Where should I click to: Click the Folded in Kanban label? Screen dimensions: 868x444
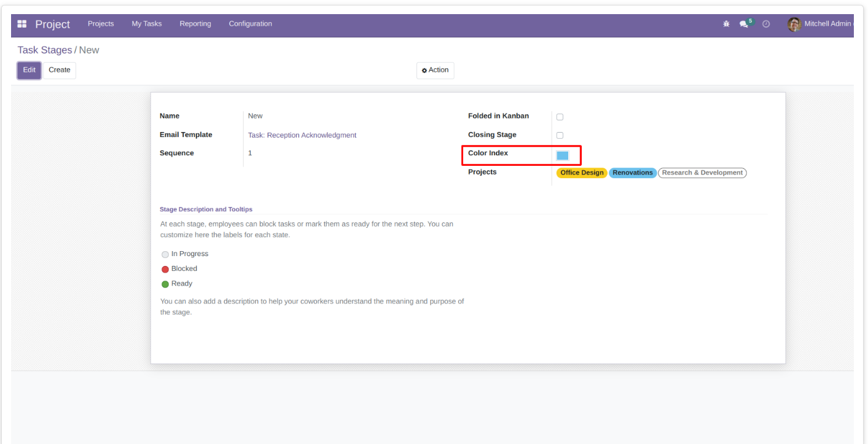499,116
